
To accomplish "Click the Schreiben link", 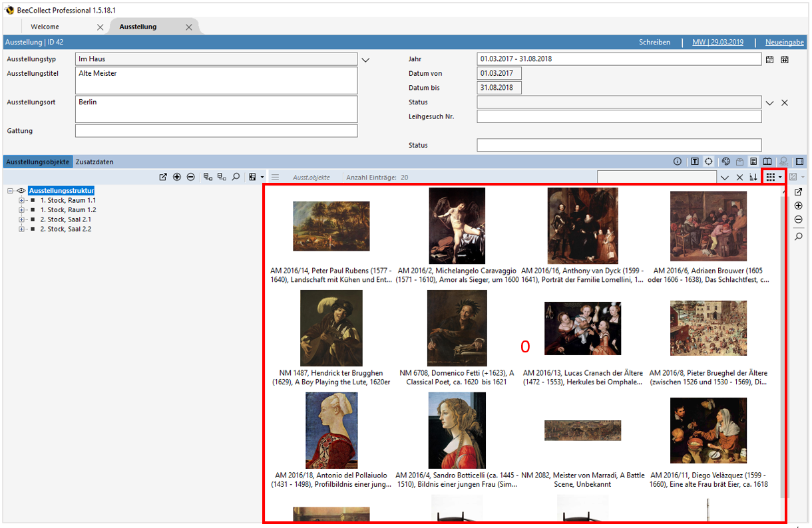I will (654, 42).
